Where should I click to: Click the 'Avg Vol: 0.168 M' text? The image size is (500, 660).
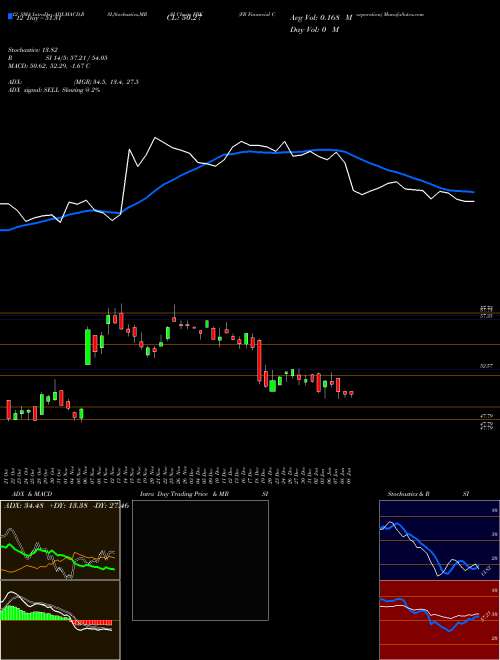(321, 18)
